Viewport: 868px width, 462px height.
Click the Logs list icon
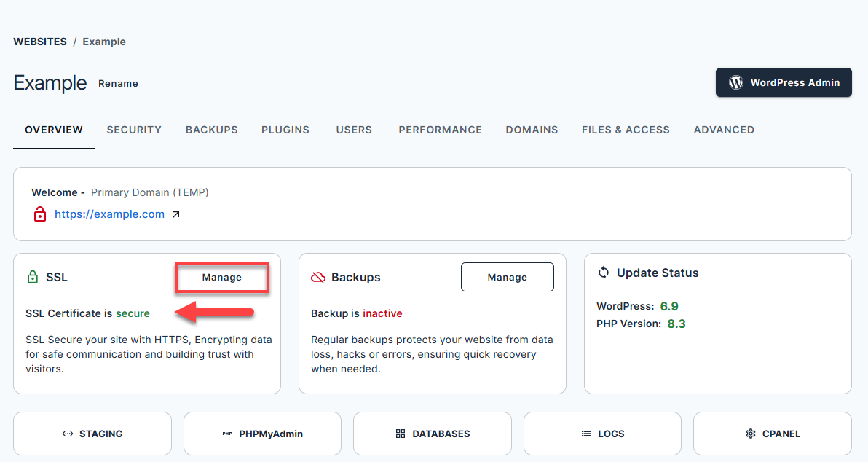point(586,434)
